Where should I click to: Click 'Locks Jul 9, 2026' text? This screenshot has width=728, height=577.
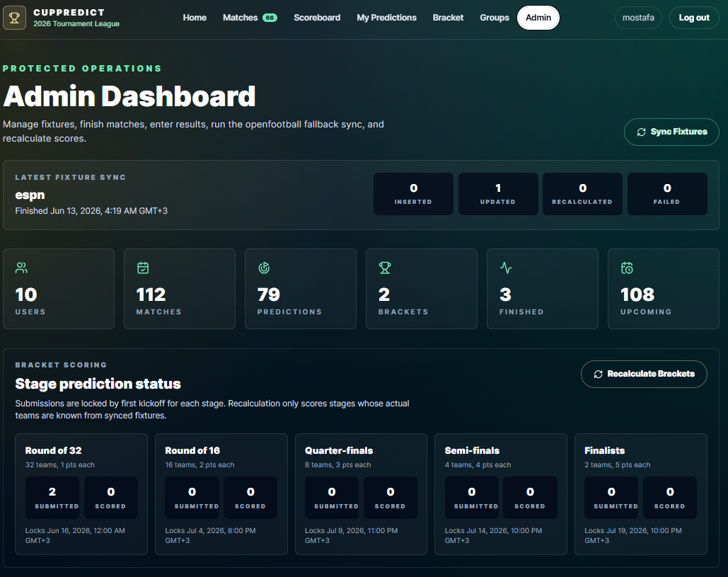pyautogui.click(x=352, y=535)
